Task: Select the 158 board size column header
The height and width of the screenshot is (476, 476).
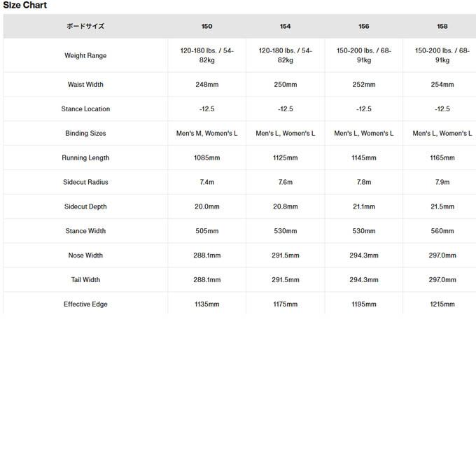Action: [x=442, y=27]
